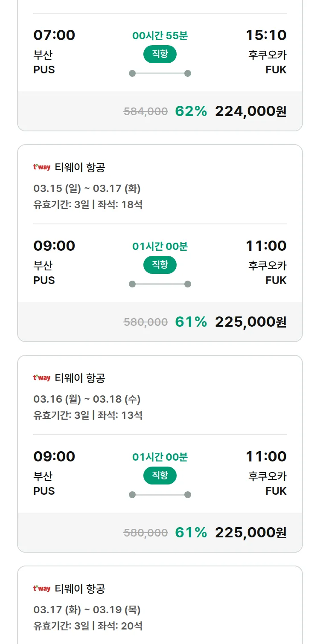Click the struck-through 584,000 original price
Screen dimensions: 320x644
pos(145,112)
